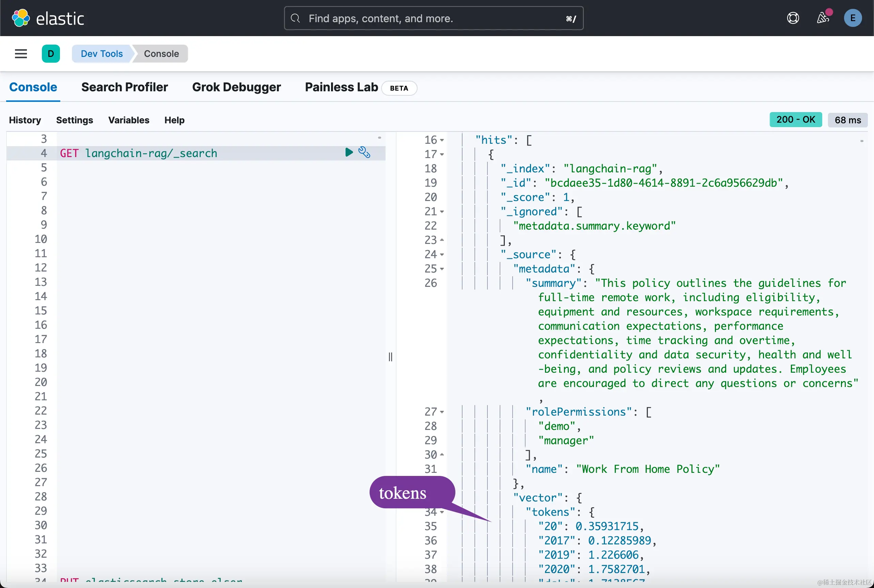Open the wrench request options menu
Viewport: 874px width, 588px height.
coord(364,152)
